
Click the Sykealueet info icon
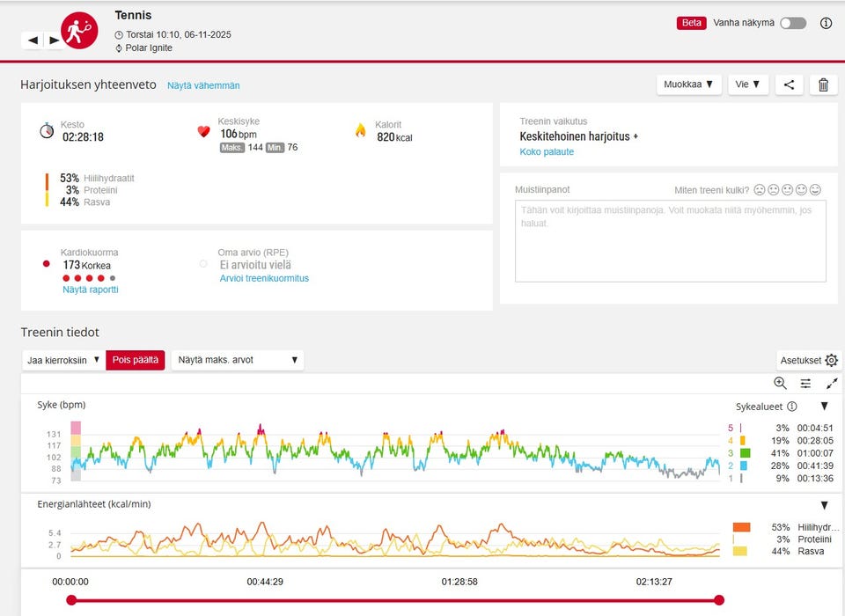click(x=791, y=407)
